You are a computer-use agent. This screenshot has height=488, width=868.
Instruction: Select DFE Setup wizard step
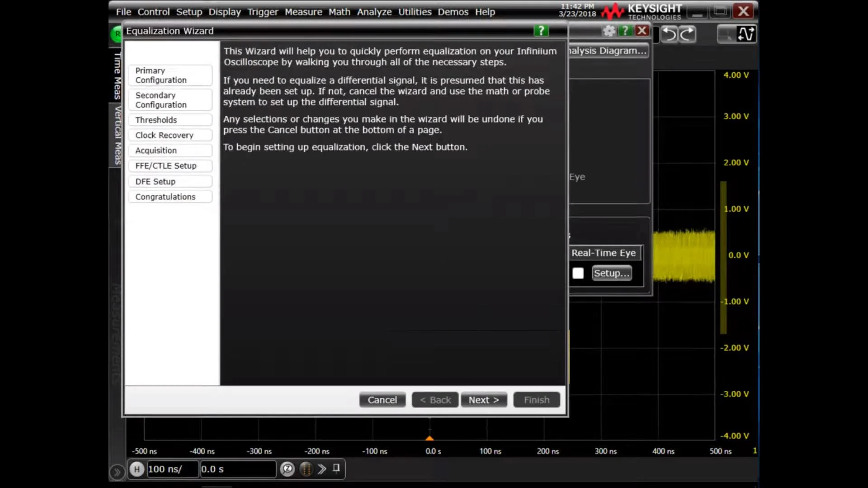(x=170, y=181)
